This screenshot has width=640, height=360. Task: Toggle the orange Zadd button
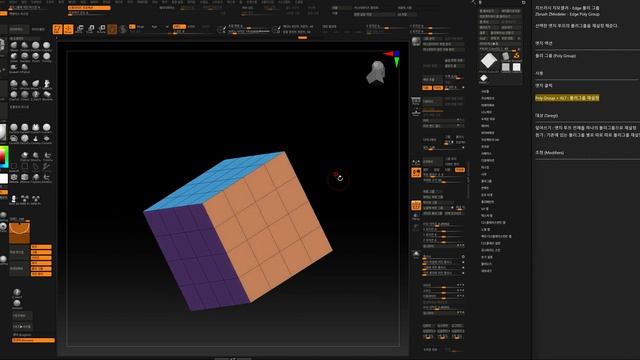(179, 27)
